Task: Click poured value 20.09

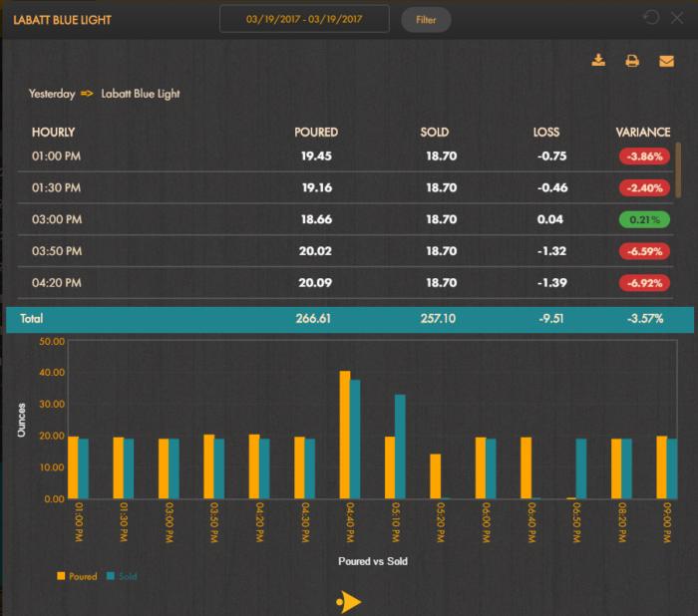Action: (315, 283)
